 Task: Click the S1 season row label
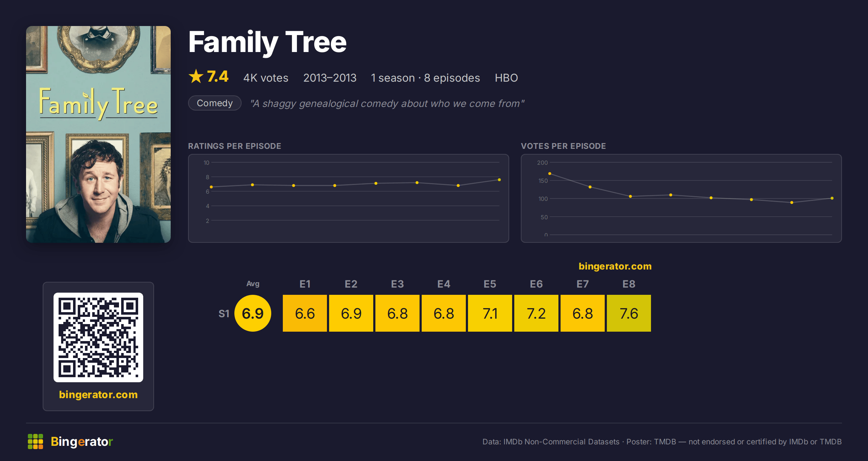[224, 314]
